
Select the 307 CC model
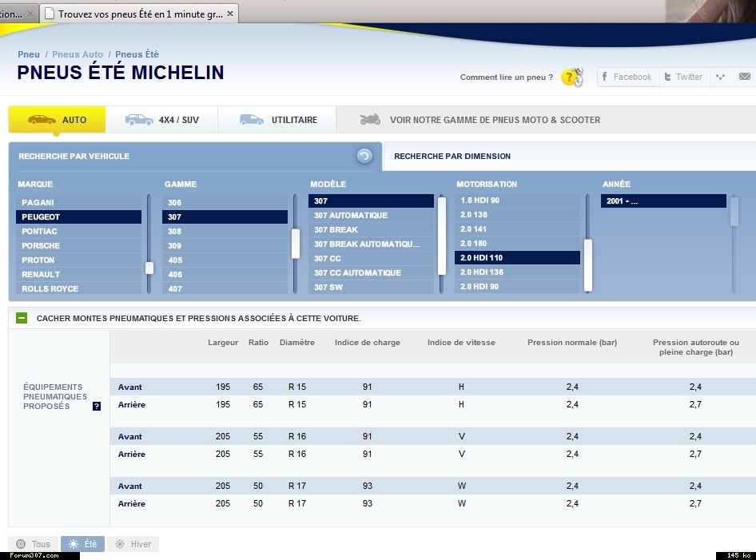pos(371,258)
